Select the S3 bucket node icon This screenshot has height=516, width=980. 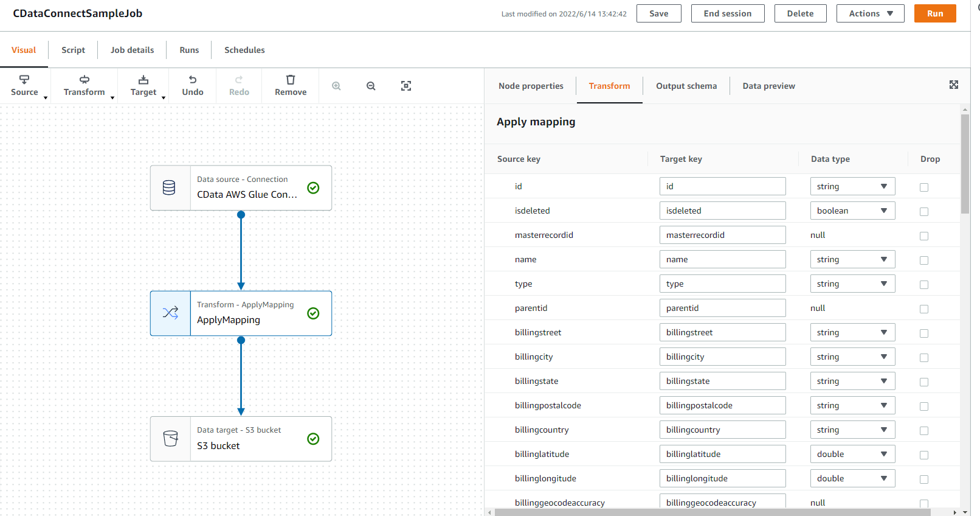pyautogui.click(x=171, y=438)
